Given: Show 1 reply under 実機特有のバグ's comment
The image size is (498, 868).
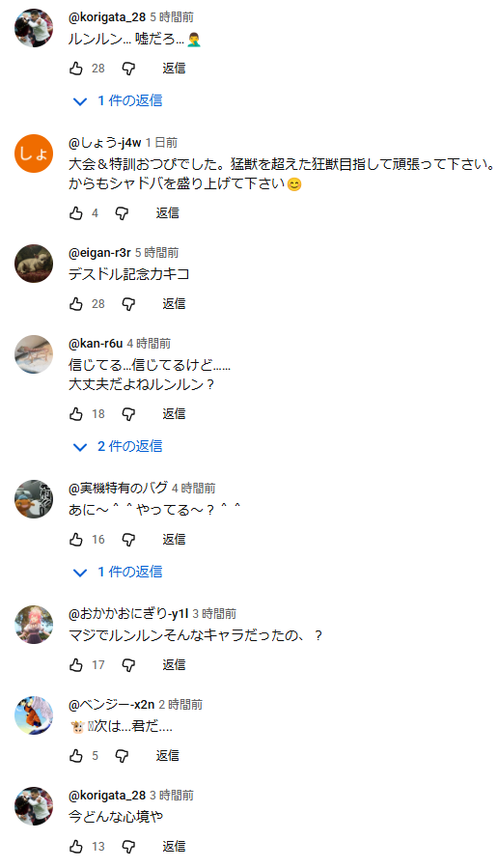Looking at the screenshot, I should tap(118, 572).
